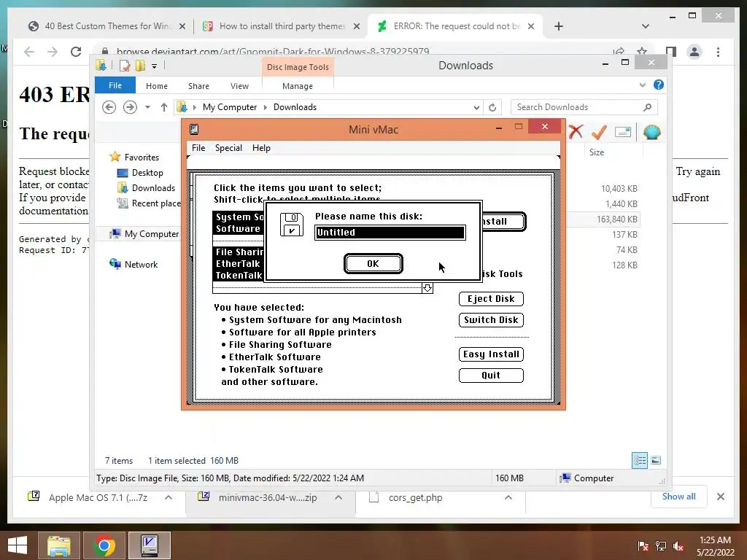Click the Explorer search magnifier icon
747x560 pixels.
[x=648, y=107]
